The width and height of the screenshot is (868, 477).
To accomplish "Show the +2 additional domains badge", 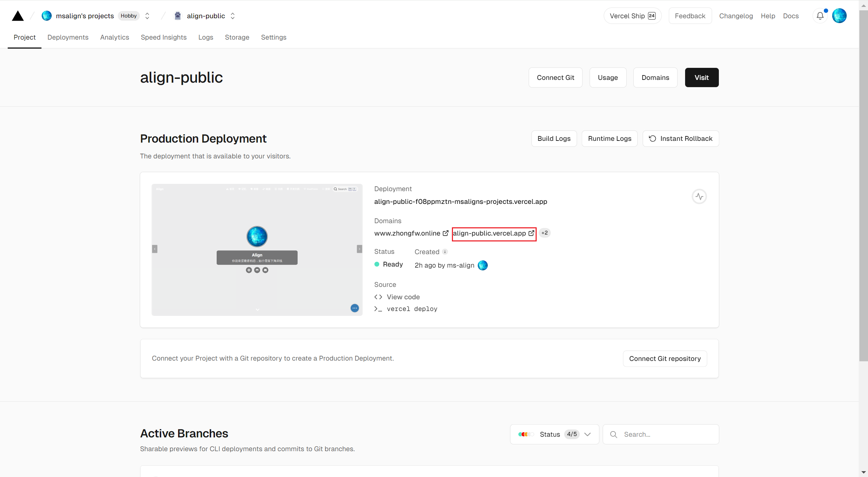I will pyautogui.click(x=544, y=233).
